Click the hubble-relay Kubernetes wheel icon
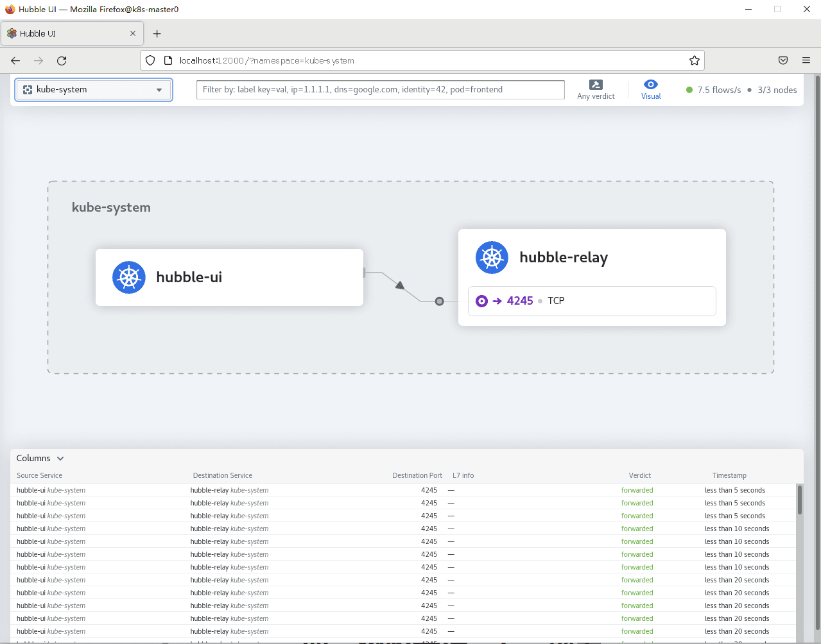The image size is (821, 644). pyautogui.click(x=492, y=258)
